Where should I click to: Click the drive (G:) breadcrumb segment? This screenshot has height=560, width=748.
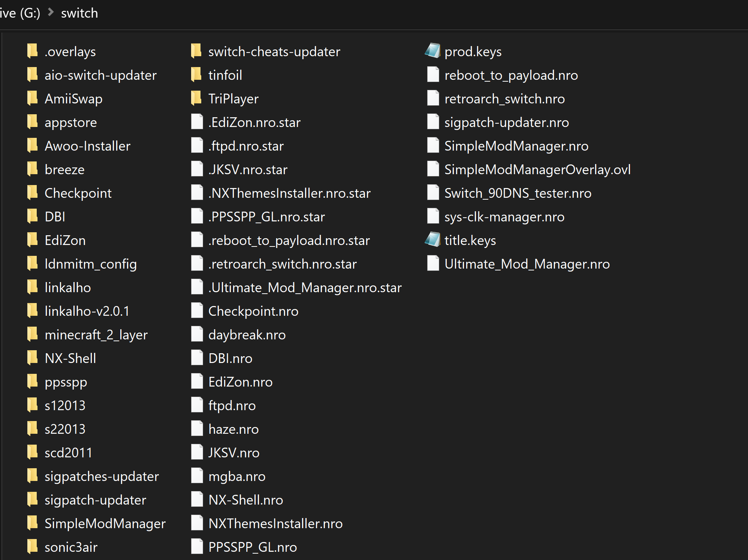tap(20, 13)
